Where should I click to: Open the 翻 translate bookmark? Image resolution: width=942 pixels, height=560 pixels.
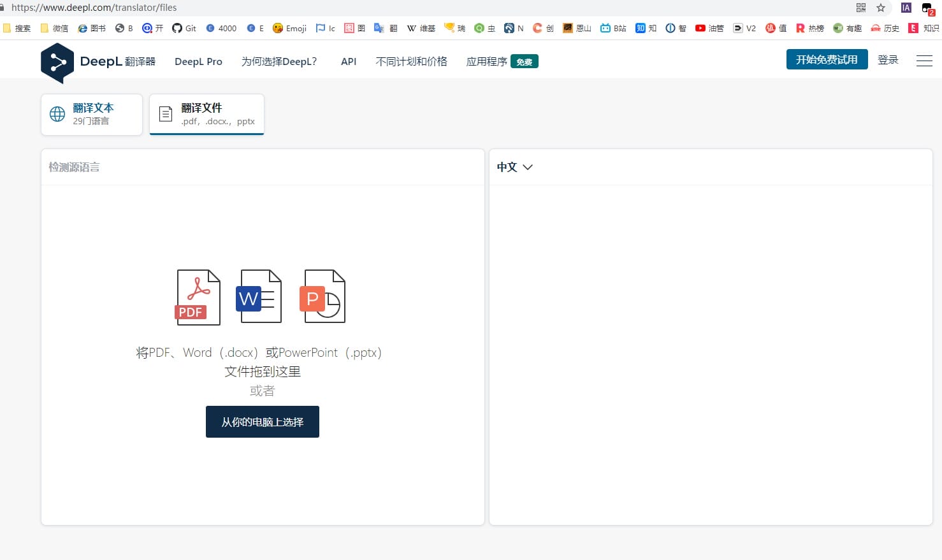[386, 28]
